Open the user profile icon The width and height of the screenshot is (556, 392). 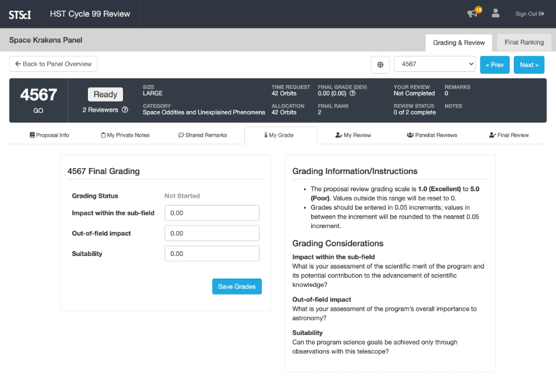coord(495,14)
